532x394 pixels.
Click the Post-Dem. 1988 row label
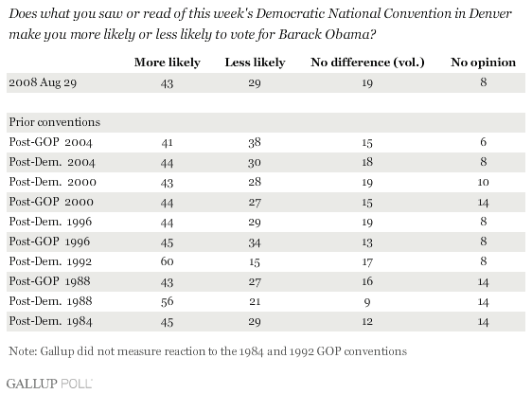point(50,301)
